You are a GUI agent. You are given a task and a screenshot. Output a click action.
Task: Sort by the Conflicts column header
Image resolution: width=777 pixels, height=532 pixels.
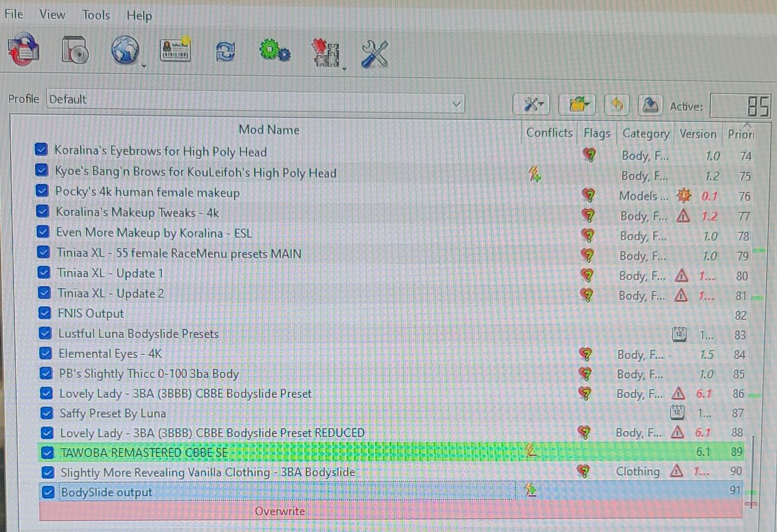(x=549, y=133)
